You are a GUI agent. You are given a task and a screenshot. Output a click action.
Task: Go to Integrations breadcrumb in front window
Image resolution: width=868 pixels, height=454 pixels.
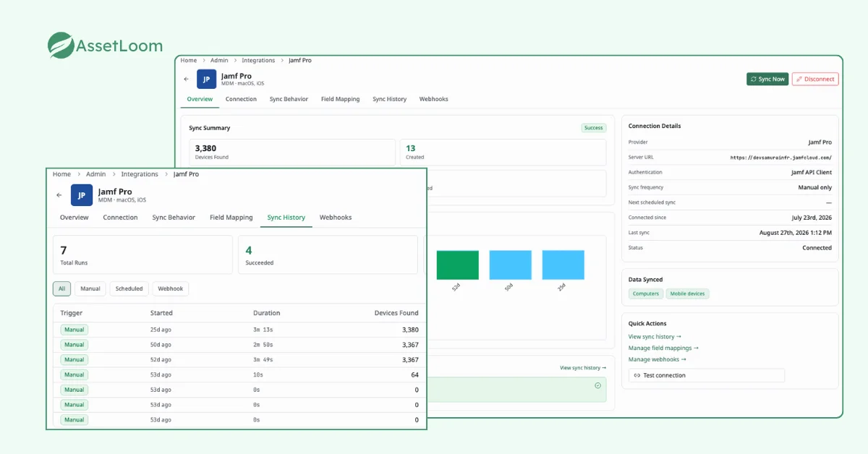(140, 174)
